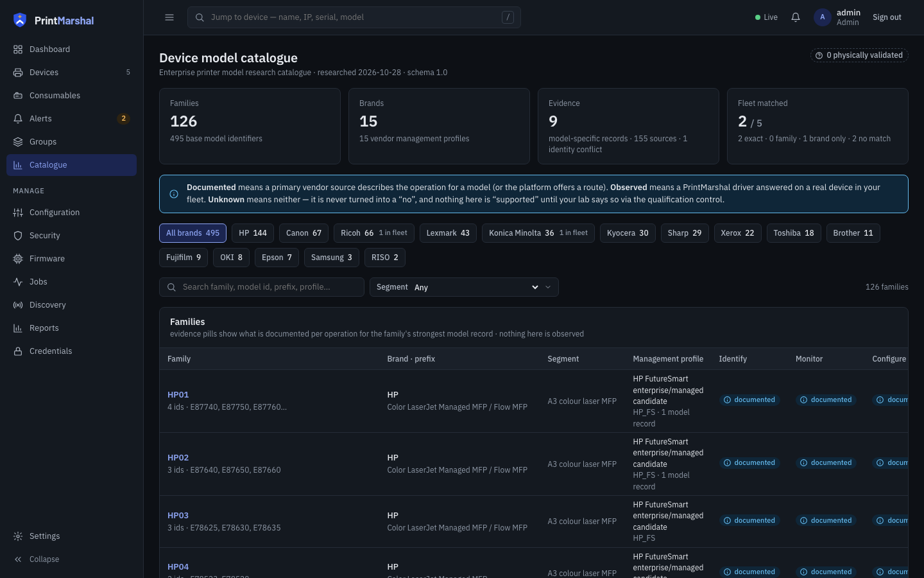Click the Consumables icon in sidebar
The width and height of the screenshot is (924, 578).
pyautogui.click(x=18, y=96)
